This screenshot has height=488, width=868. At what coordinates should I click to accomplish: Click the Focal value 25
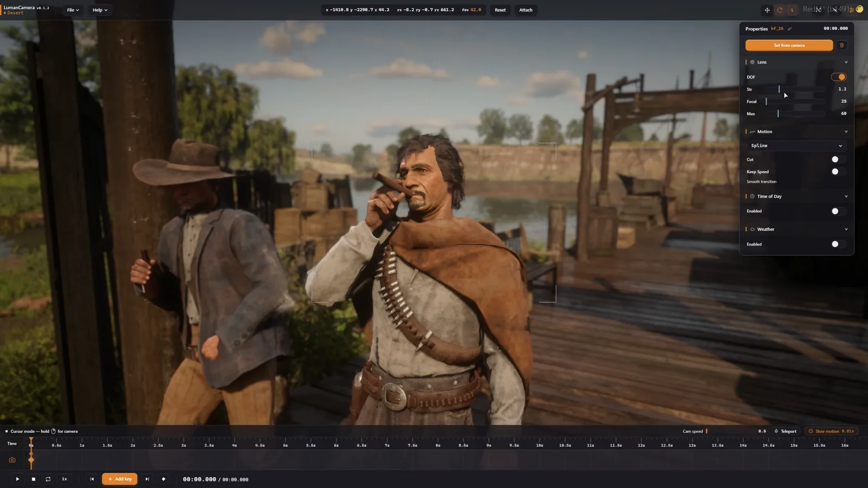click(x=844, y=101)
